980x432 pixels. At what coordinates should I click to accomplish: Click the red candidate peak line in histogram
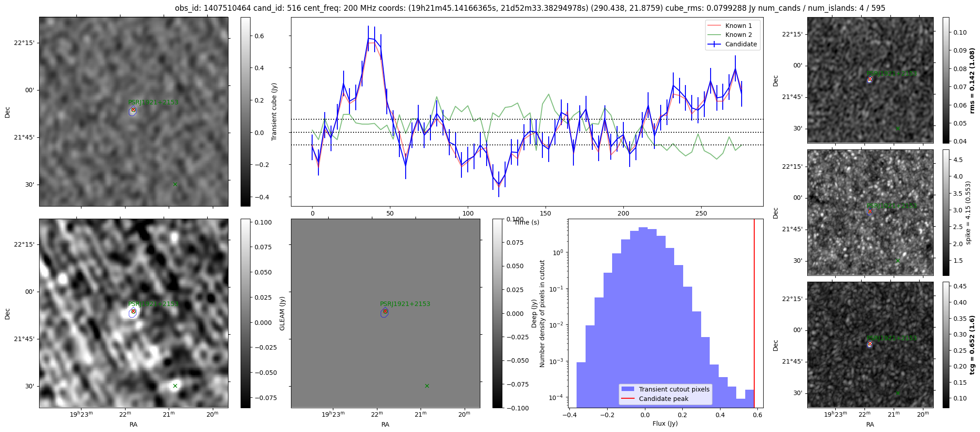click(x=754, y=315)
